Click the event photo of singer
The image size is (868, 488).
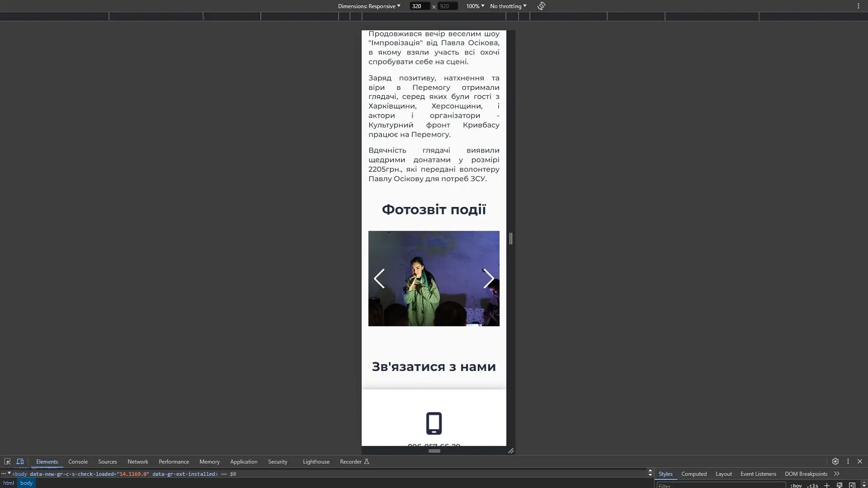[434, 278]
